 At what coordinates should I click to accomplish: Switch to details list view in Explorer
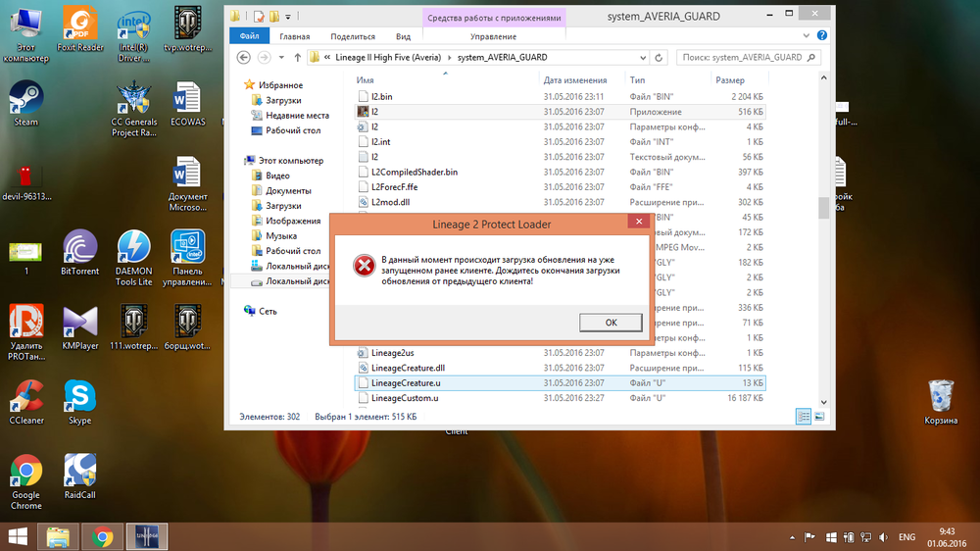[x=804, y=417]
